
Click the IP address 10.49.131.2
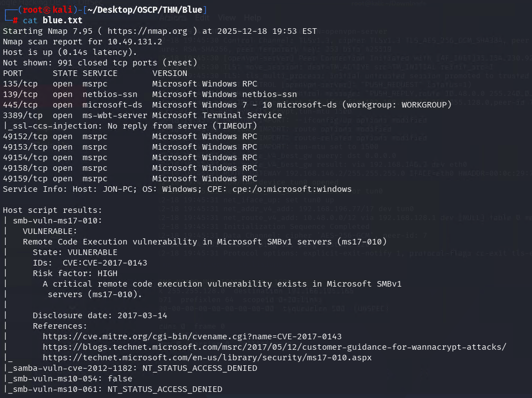(135, 42)
